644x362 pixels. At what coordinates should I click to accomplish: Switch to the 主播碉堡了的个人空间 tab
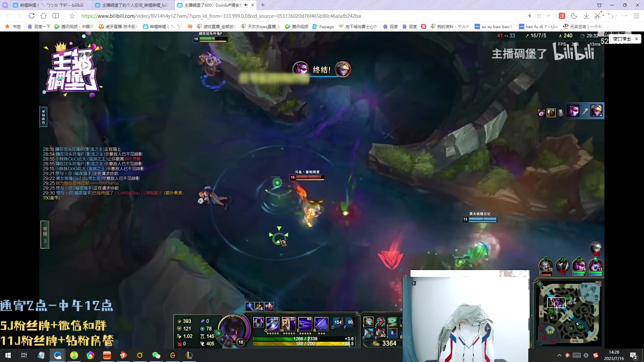pyautogui.click(x=134, y=5)
